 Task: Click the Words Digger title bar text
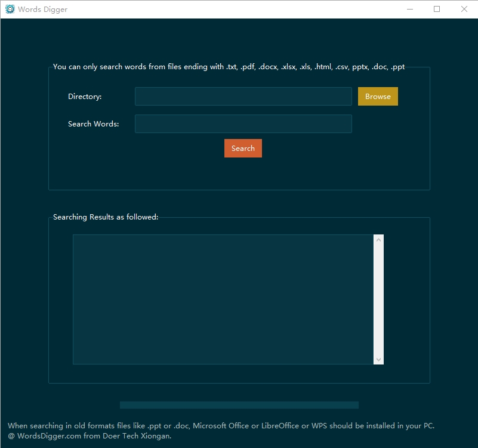pos(42,10)
